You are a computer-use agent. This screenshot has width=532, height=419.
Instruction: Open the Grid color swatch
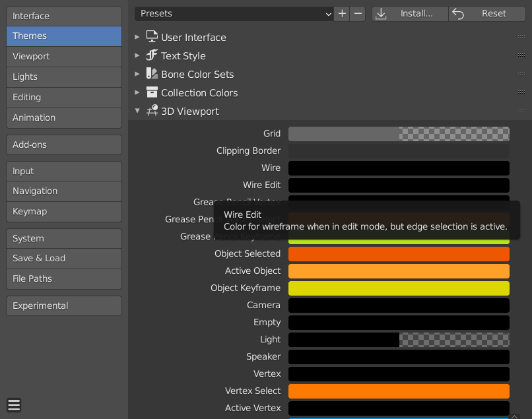pyautogui.click(x=399, y=133)
